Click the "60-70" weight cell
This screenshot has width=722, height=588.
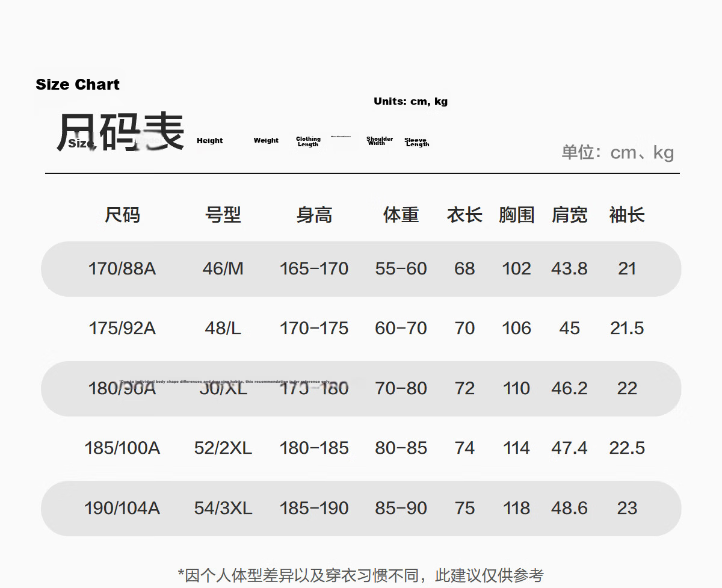(401, 328)
